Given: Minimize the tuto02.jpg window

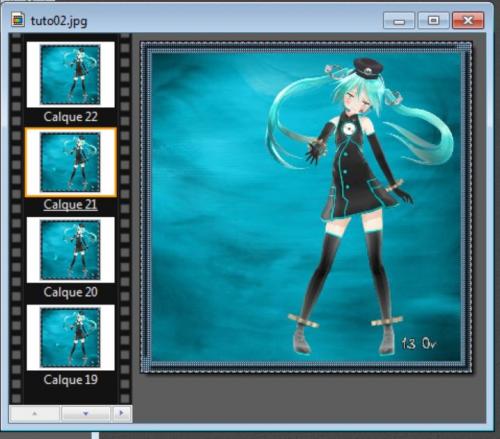Looking at the screenshot, I should pyautogui.click(x=399, y=21).
